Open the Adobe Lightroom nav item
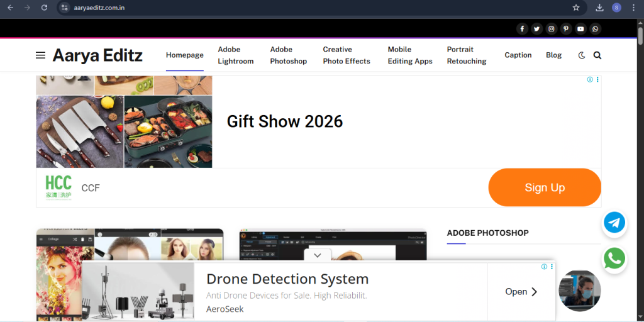The height and width of the screenshot is (322, 644). 236,55
